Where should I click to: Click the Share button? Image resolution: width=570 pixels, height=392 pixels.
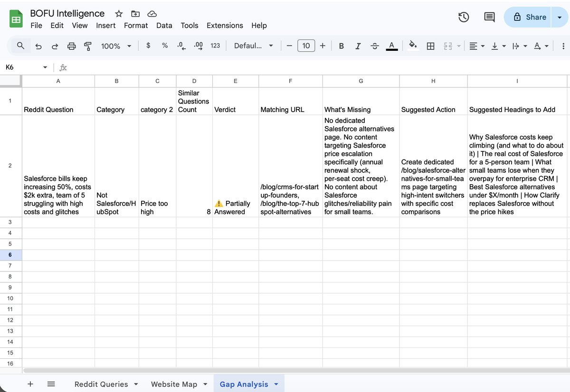coord(528,17)
